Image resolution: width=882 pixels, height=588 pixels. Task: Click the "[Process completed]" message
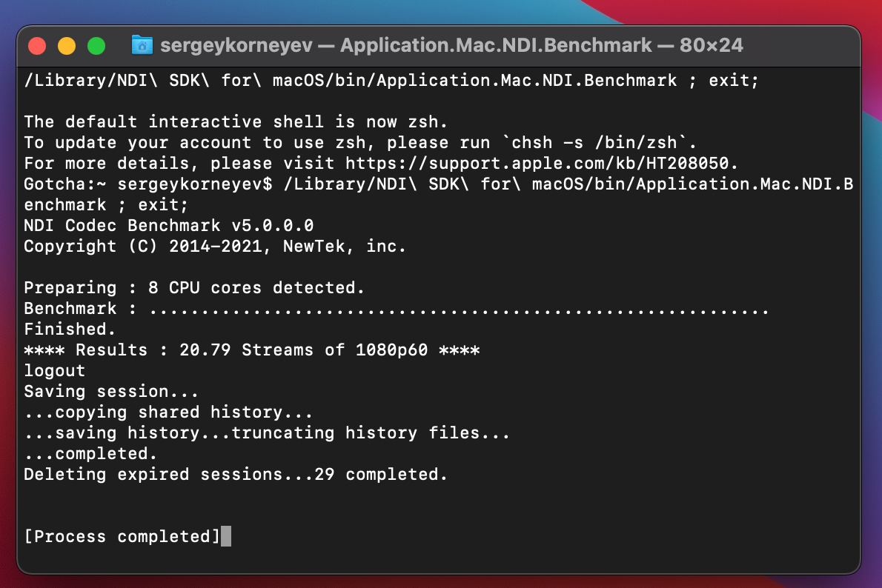point(122,536)
